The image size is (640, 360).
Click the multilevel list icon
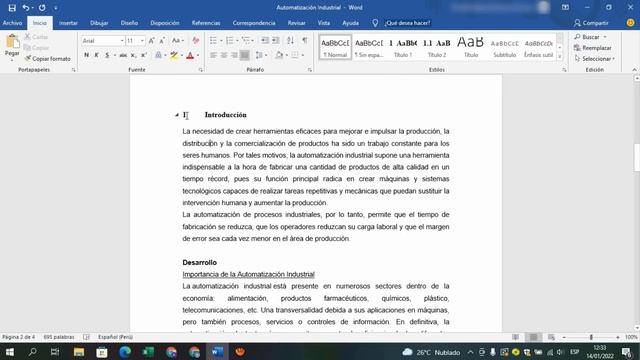245,40
